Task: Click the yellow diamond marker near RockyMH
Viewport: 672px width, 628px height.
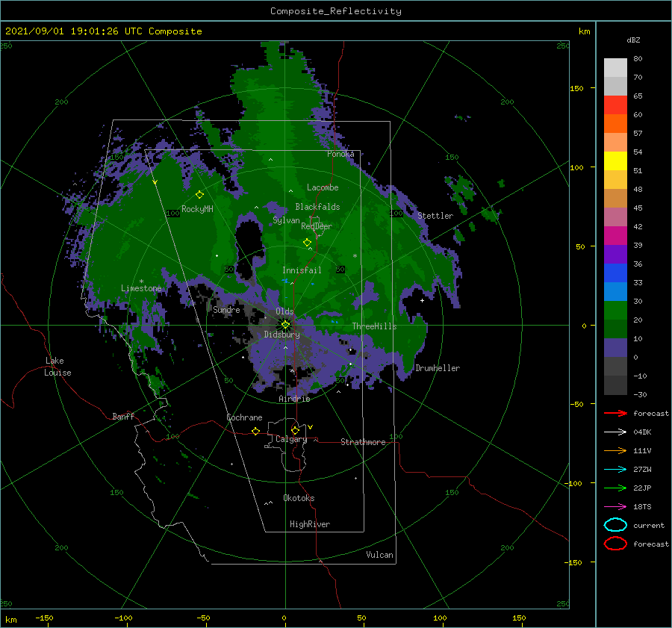Action: point(199,195)
